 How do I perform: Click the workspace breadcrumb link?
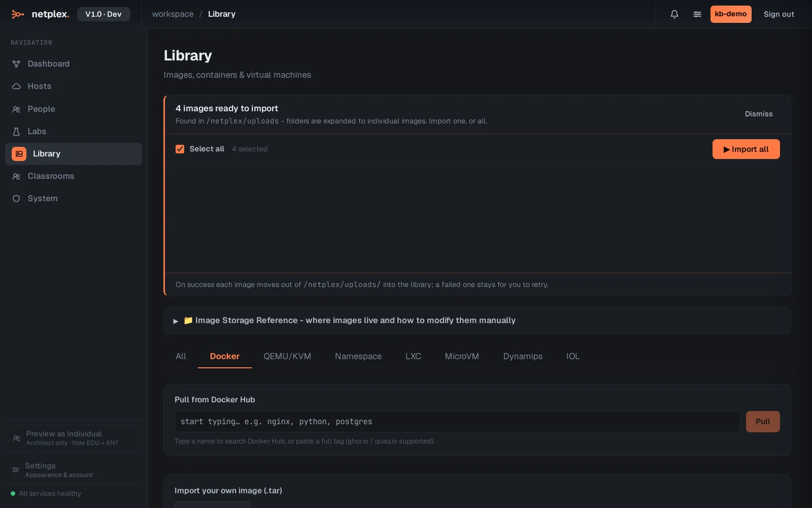[x=173, y=14]
